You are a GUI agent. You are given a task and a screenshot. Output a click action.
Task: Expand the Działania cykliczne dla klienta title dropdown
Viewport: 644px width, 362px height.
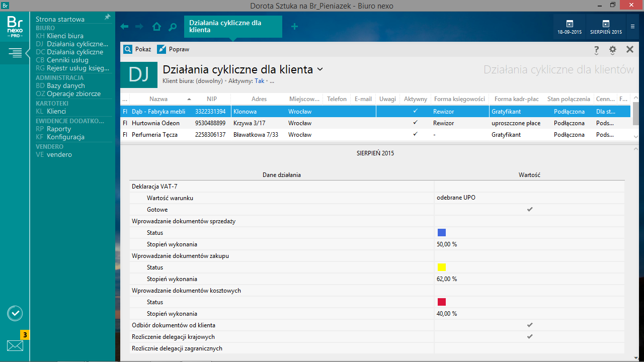pos(320,69)
